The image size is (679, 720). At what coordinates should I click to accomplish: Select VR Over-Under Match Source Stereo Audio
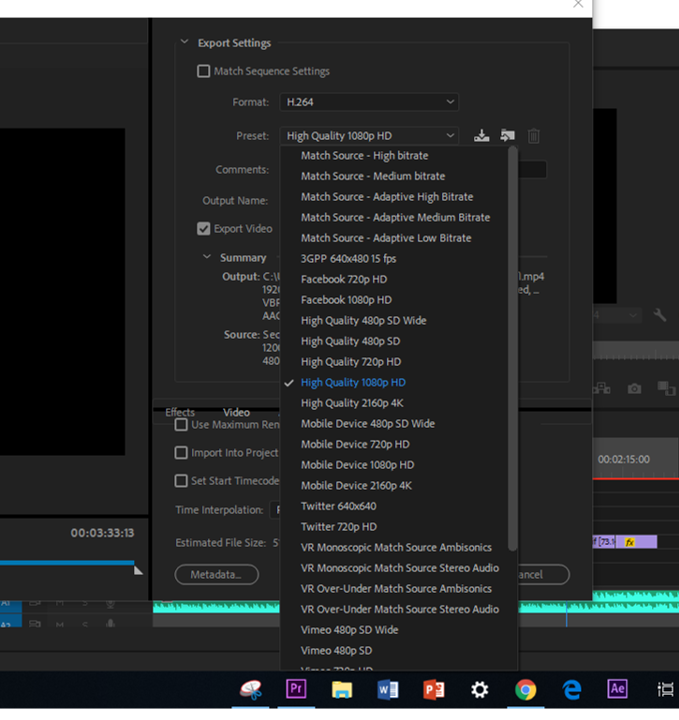tap(398, 610)
